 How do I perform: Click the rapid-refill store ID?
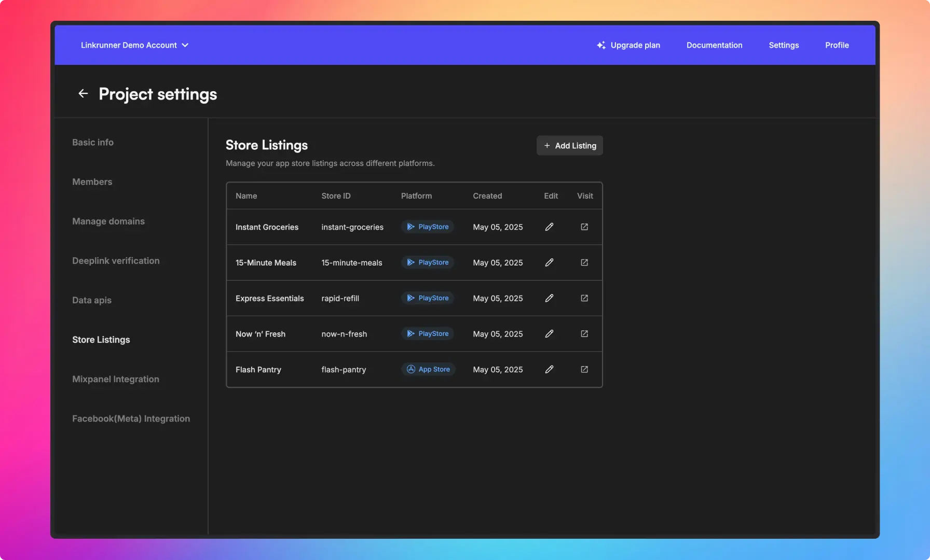click(x=340, y=298)
